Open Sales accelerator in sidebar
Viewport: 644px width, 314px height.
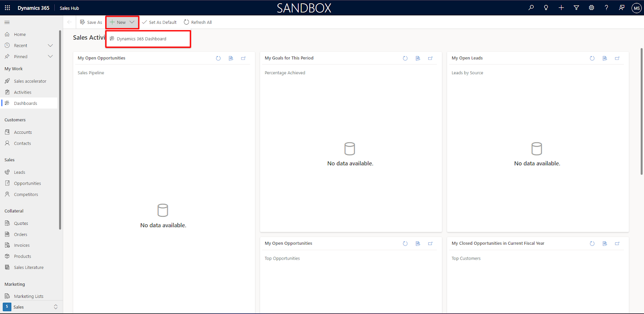pos(29,81)
